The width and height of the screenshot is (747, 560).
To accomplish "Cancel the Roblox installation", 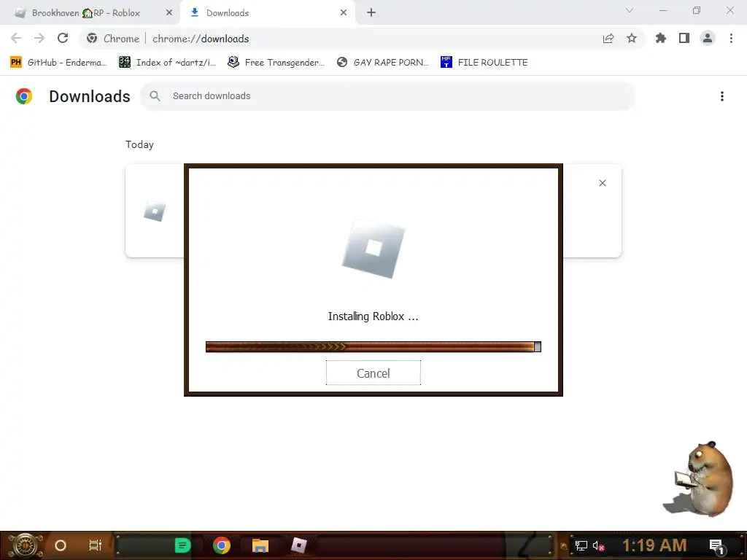I will tap(373, 373).
